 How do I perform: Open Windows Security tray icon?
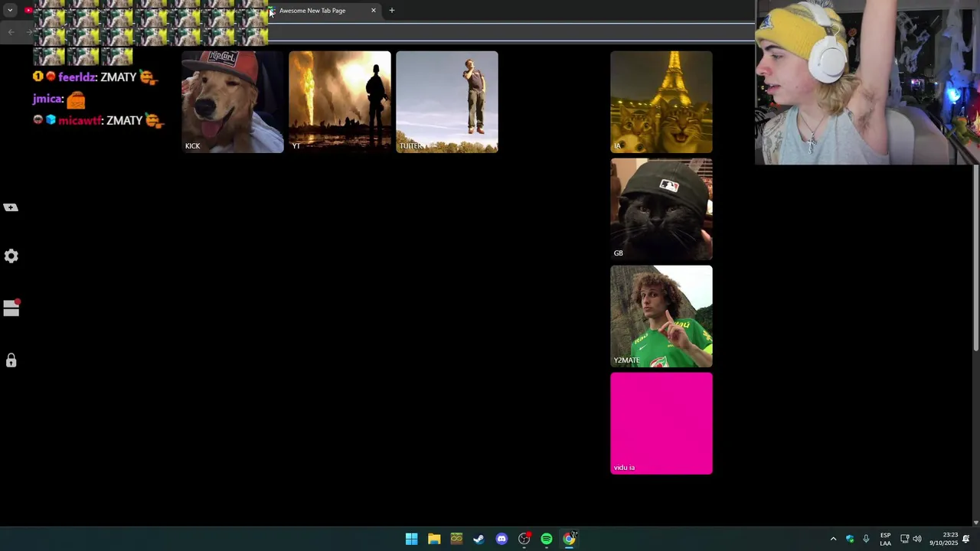click(850, 539)
